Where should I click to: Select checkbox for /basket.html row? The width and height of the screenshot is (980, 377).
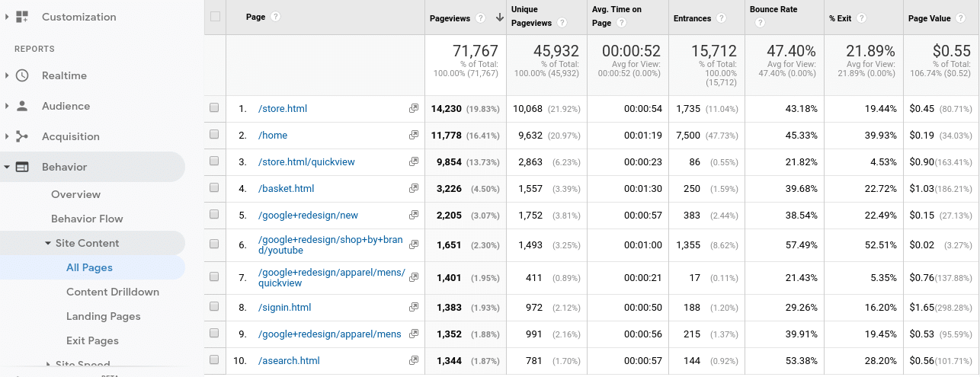[214, 188]
